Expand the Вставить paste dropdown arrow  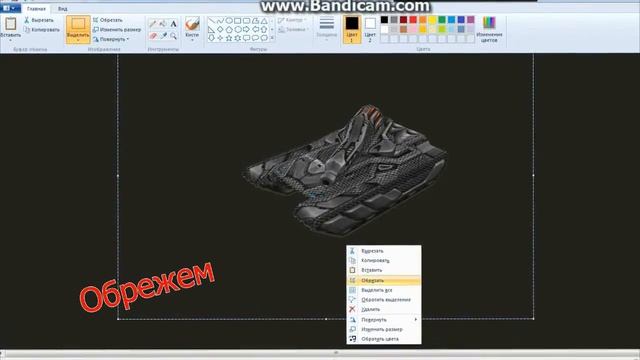click(x=11, y=40)
